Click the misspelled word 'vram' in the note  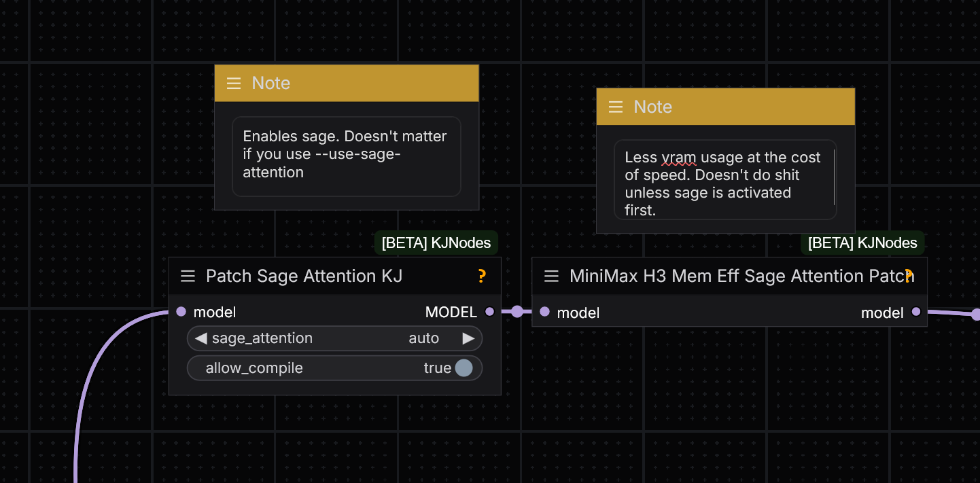point(679,158)
